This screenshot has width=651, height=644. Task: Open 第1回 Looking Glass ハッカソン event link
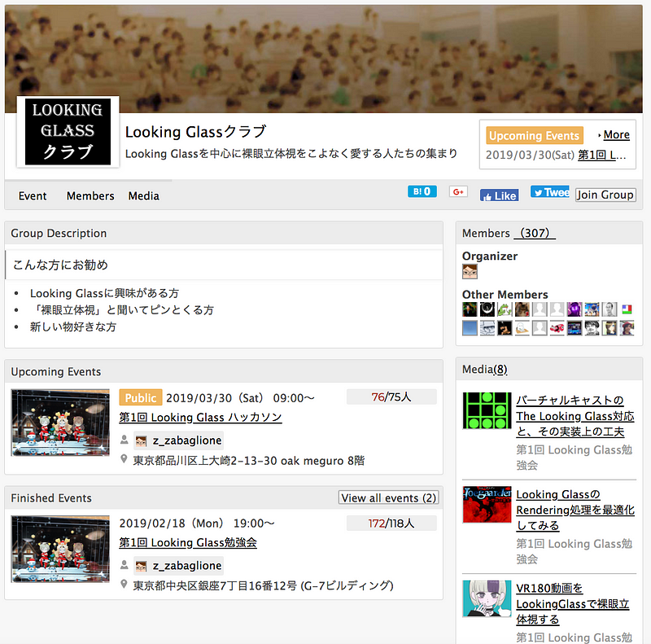coord(200,417)
